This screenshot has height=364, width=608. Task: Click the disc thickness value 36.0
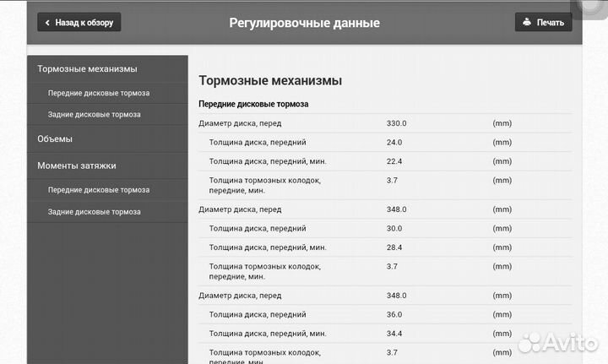click(x=394, y=314)
